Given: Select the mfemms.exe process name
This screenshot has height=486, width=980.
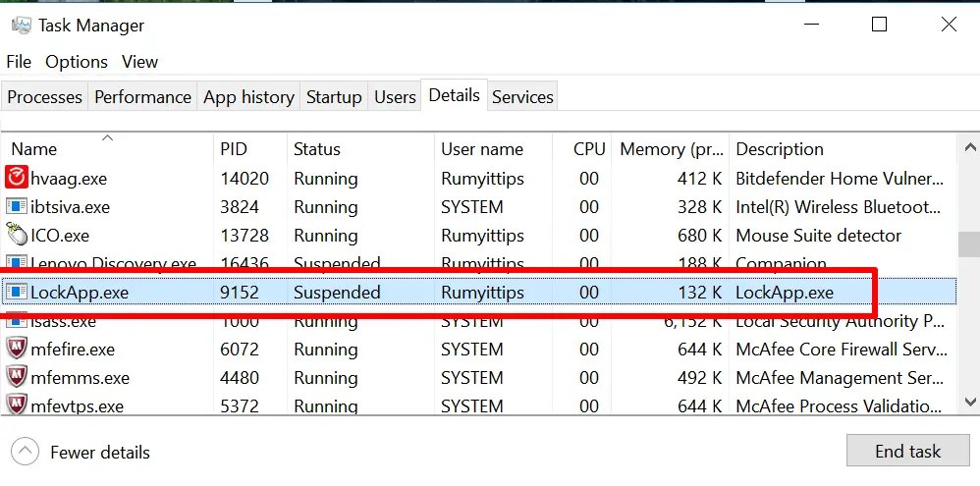Looking at the screenshot, I should tap(80, 377).
